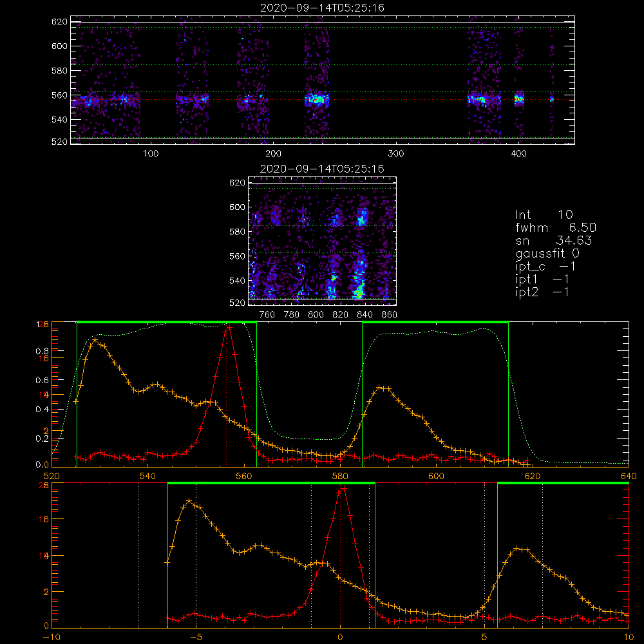Click x-axis label 10 on bottom plot
The height and width of the screenshot is (644, 644).
(x=629, y=638)
